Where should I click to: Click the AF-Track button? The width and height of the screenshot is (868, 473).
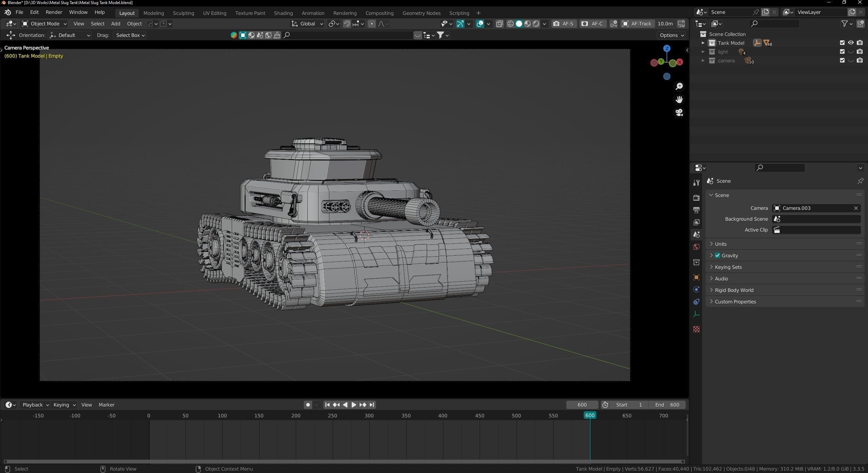click(637, 24)
